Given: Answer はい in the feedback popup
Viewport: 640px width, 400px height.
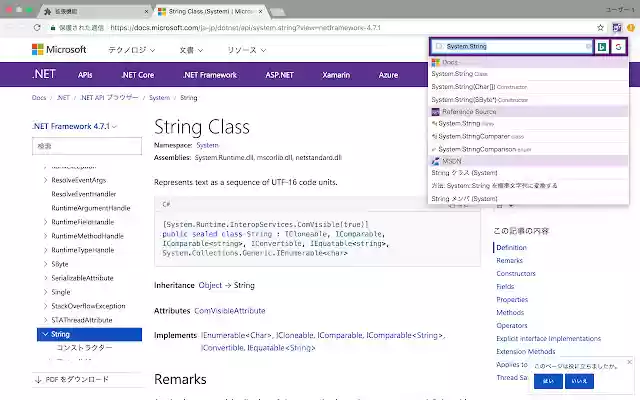Looking at the screenshot, I should [x=548, y=381].
